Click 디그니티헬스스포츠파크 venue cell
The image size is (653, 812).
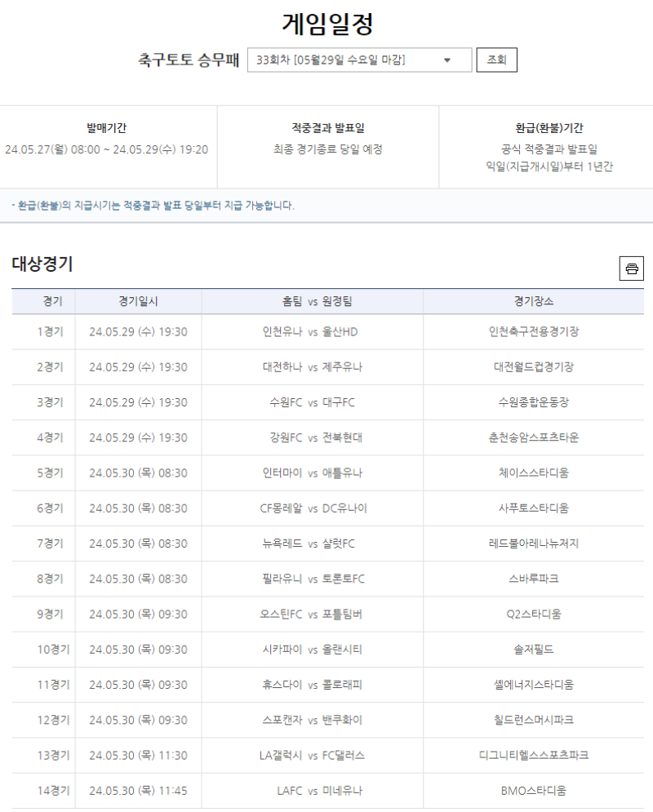coord(534,756)
